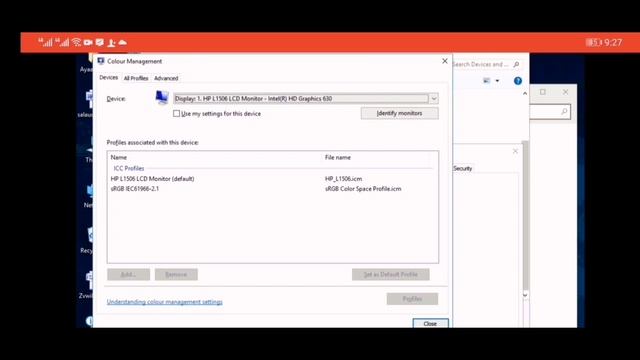Click the Colour Management window X button
The image size is (640, 360).
(445, 61)
